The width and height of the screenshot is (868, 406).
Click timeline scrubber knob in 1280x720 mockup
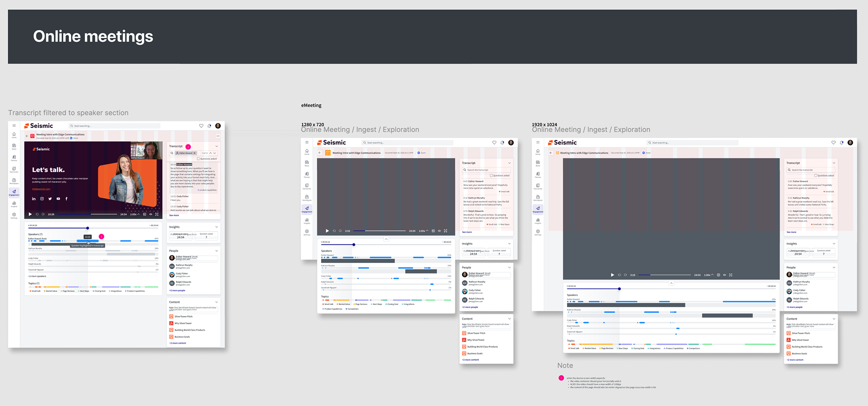(354, 245)
